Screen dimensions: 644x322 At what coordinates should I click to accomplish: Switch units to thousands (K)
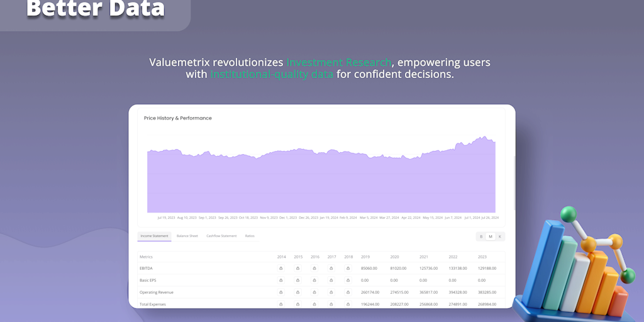click(500, 236)
